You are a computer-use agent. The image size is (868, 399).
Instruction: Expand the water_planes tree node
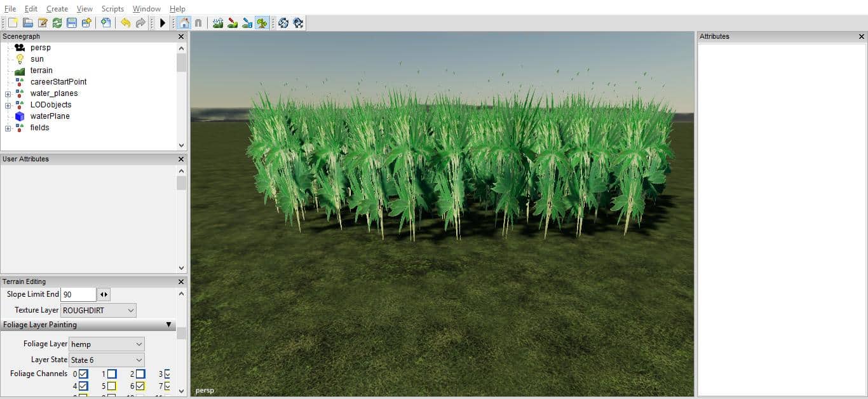point(8,93)
